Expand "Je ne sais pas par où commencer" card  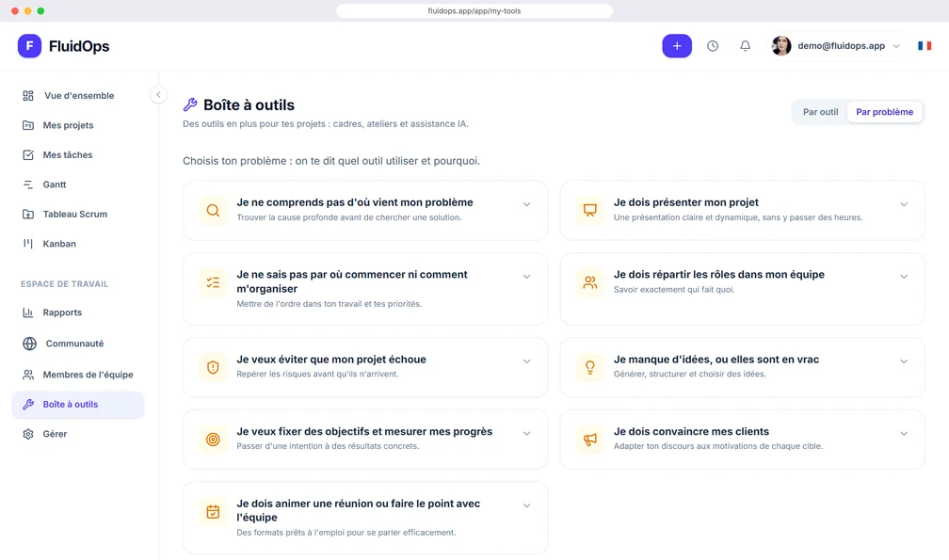click(x=526, y=277)
